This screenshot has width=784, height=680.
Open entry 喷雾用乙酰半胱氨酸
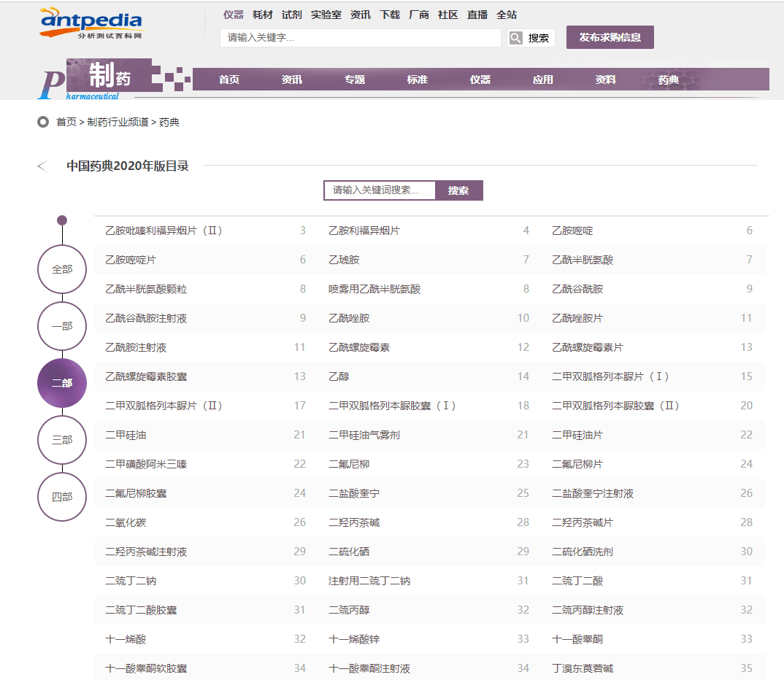(x=374, y=289)
